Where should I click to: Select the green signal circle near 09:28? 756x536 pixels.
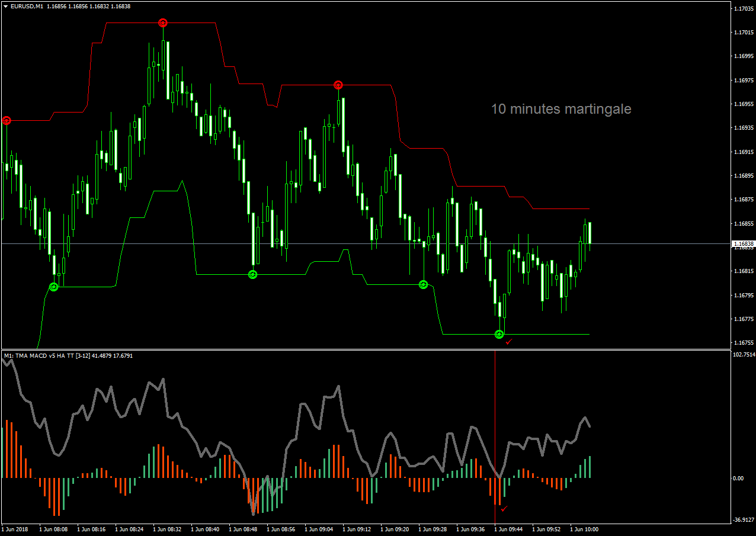point(423,284)
